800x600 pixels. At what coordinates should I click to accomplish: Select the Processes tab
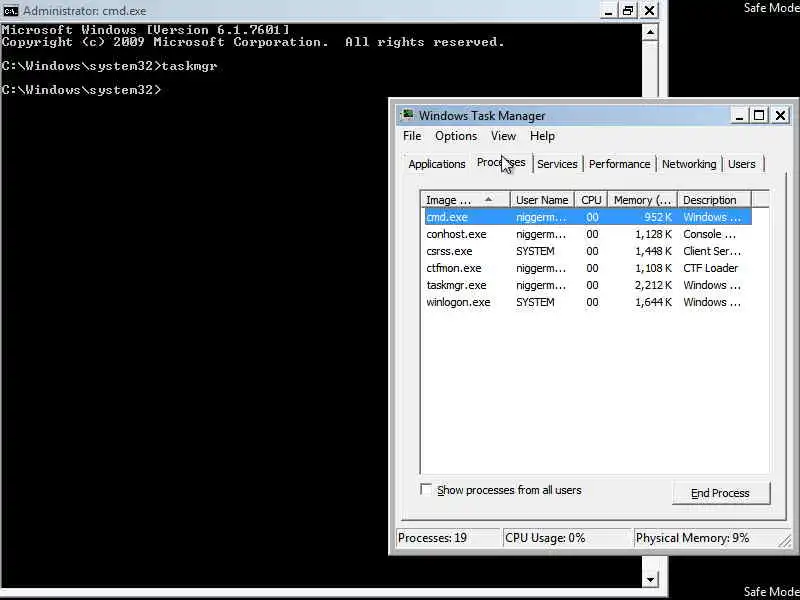point(501,162)
